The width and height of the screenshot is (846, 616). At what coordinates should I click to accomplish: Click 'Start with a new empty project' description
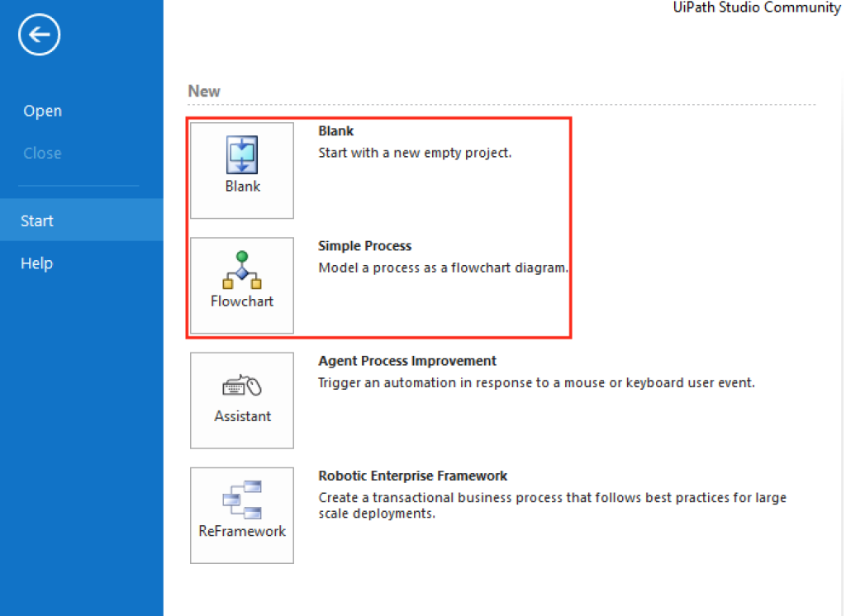click(x=415, y=153)
